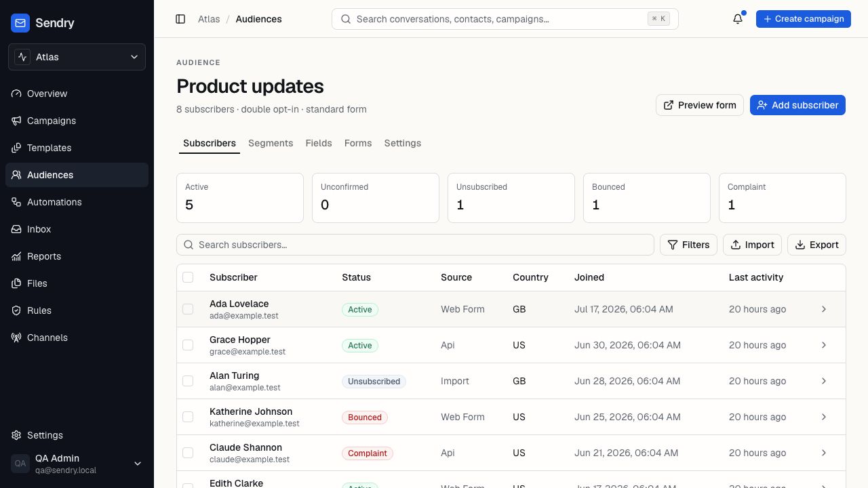Open Grace Hopper row chevron
The width and height of the screenshot is (868, 488).
pos(824,345)
